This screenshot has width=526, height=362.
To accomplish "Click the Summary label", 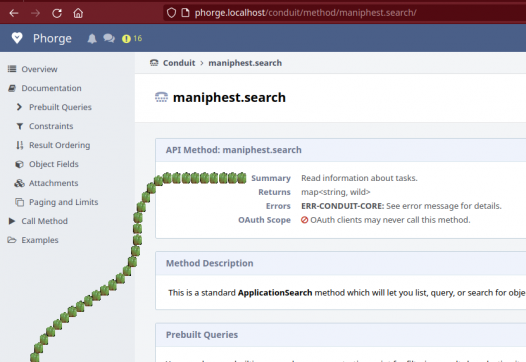I will tap(271, 178).
